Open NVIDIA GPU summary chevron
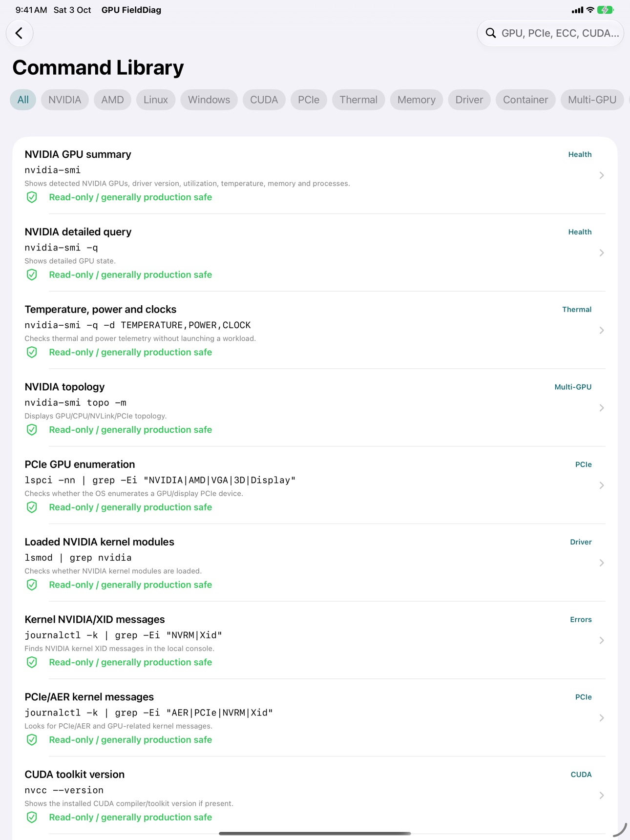The image size is (630, 840). pyautogui.click(x=602, y=175)
